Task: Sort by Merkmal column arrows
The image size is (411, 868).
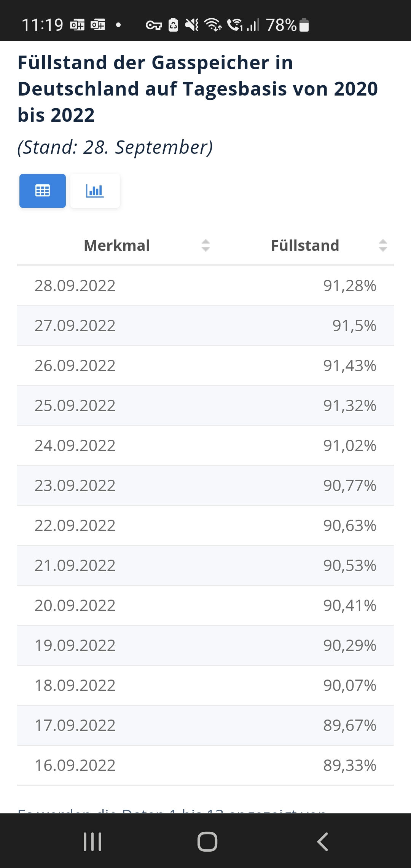Action: [x=205, y=246]
